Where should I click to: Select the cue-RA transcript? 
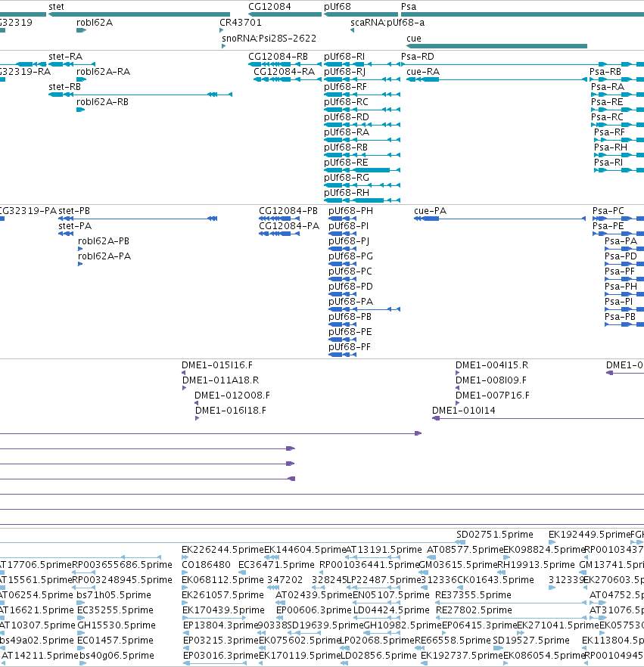tap(496, 79)
